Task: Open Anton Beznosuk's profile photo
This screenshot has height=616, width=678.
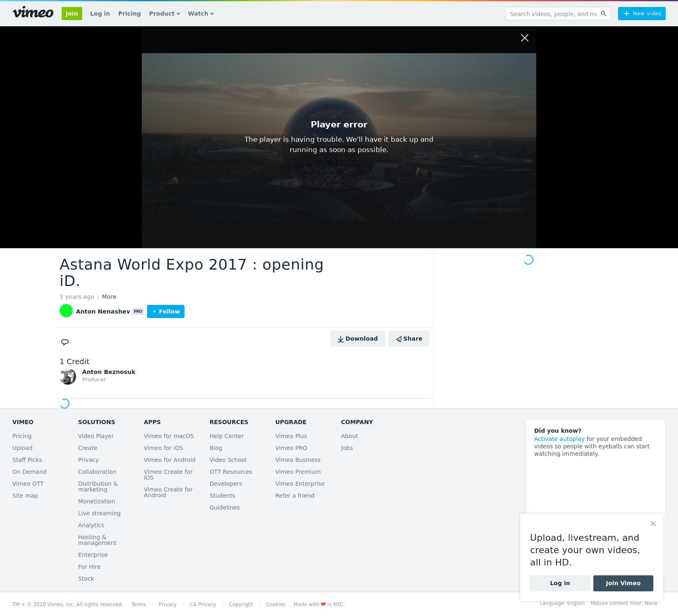Action: (x=68, y=376)
